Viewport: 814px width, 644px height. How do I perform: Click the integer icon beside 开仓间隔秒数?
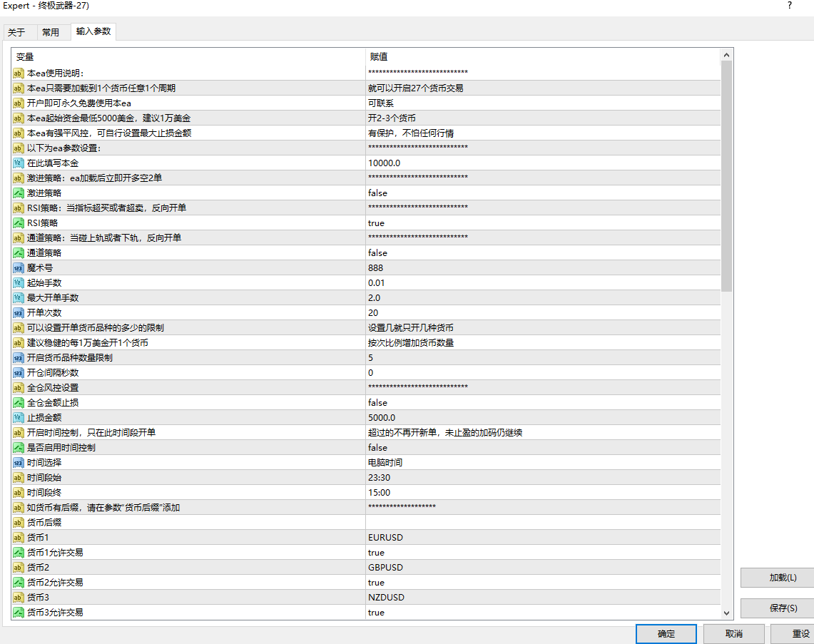pyautogui.click(x=18, y=372)
